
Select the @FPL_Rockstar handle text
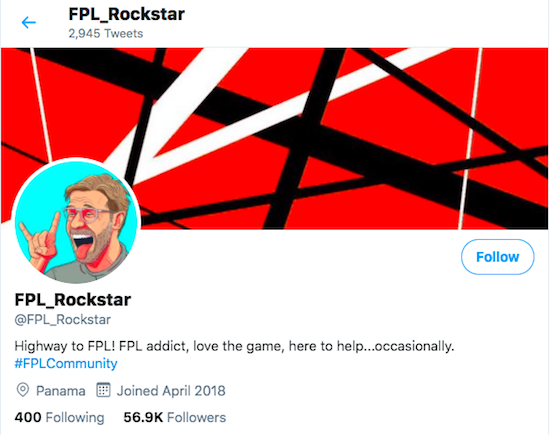pos(62,320)
